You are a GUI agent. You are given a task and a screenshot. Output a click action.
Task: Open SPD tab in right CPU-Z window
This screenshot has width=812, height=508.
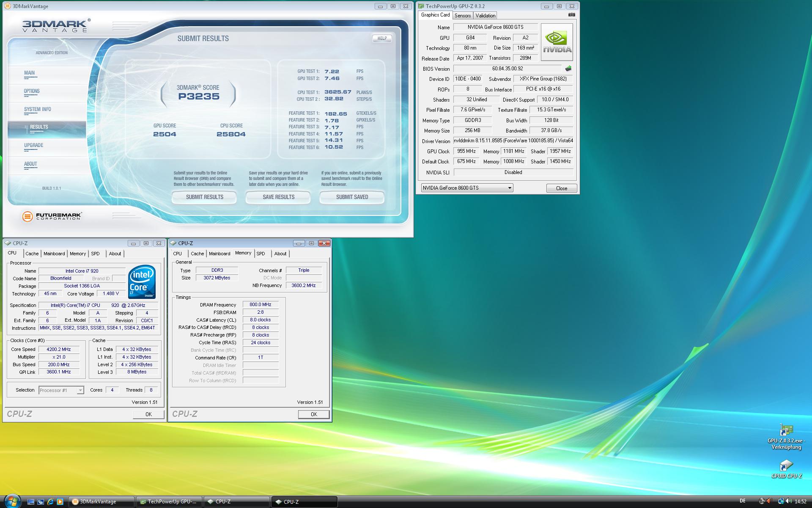(x=261, y=254)
